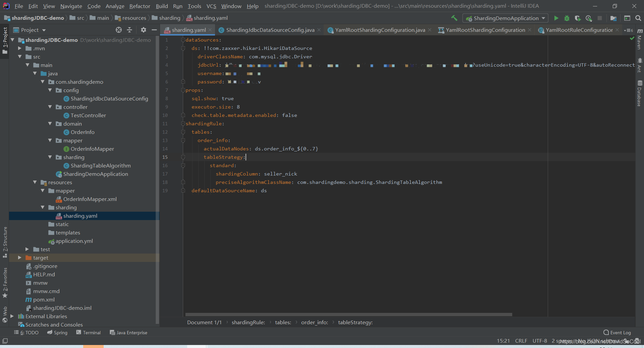Fold the dataSources block at line 1
Viewport: 644px width, 348px height.
pyautogui.click(x=183, y=40)
